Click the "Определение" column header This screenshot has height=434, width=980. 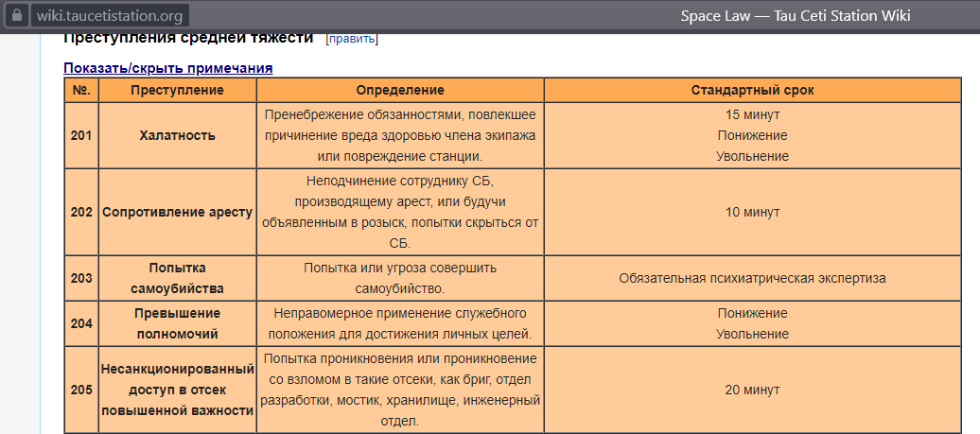point(399,90)
